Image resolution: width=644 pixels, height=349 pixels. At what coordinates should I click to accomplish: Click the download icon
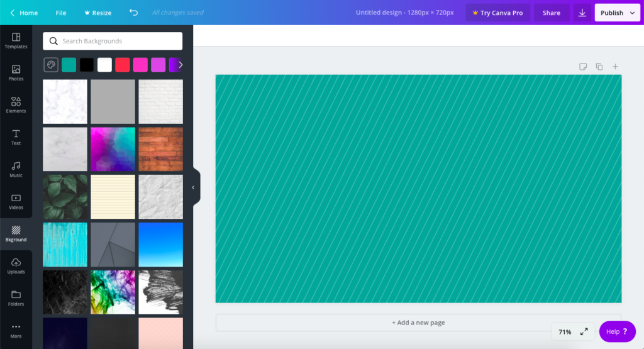(582, 13)
